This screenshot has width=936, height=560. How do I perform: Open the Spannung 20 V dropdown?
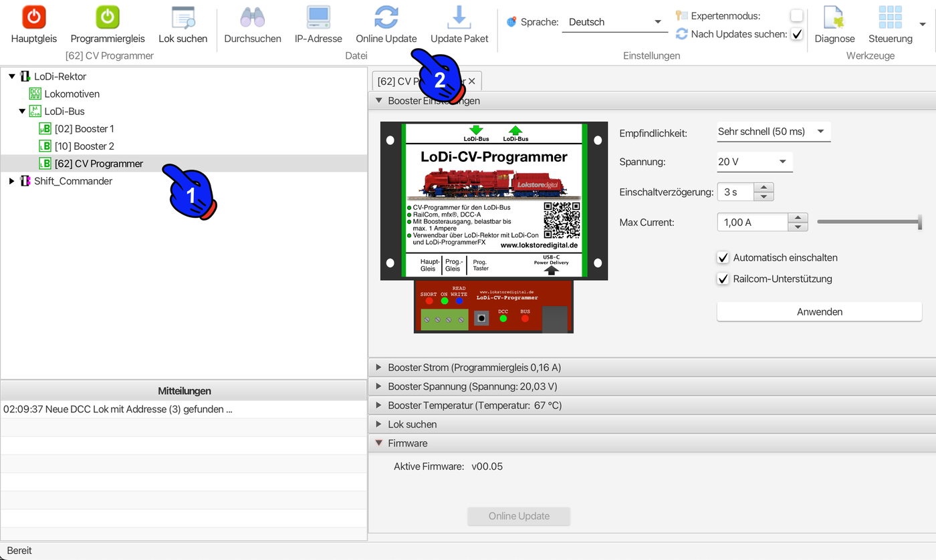[x=755, y=162]
